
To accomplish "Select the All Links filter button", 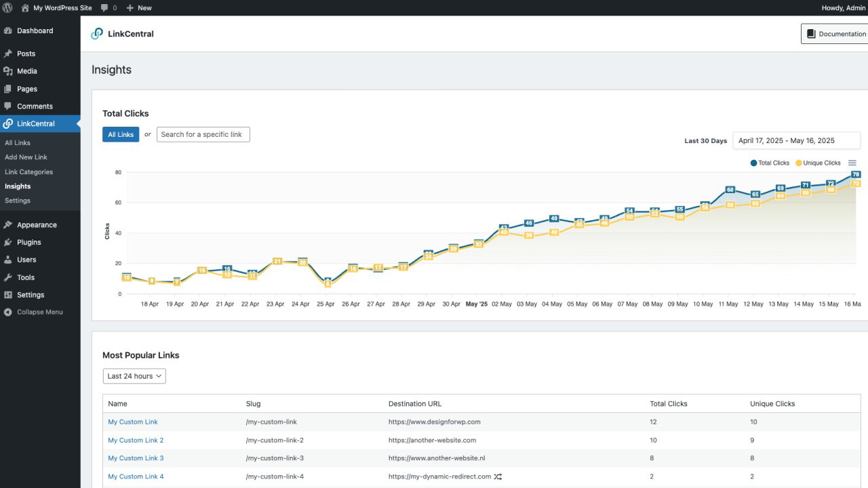I will click(x=121, y=134).
